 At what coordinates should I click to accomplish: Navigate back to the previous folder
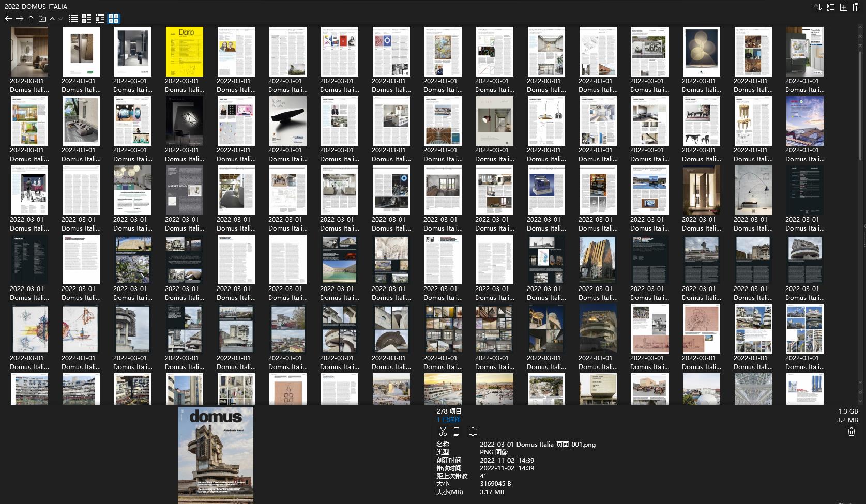click(9, 19)
